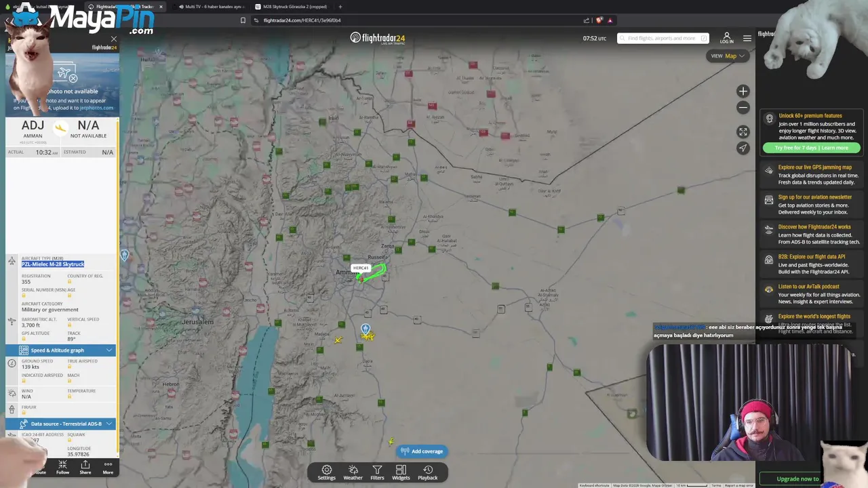Image resolution: width=868 pixels, height=488 pixels.
Task: Open the Brave Shields icon
Action: pos(599,20)
